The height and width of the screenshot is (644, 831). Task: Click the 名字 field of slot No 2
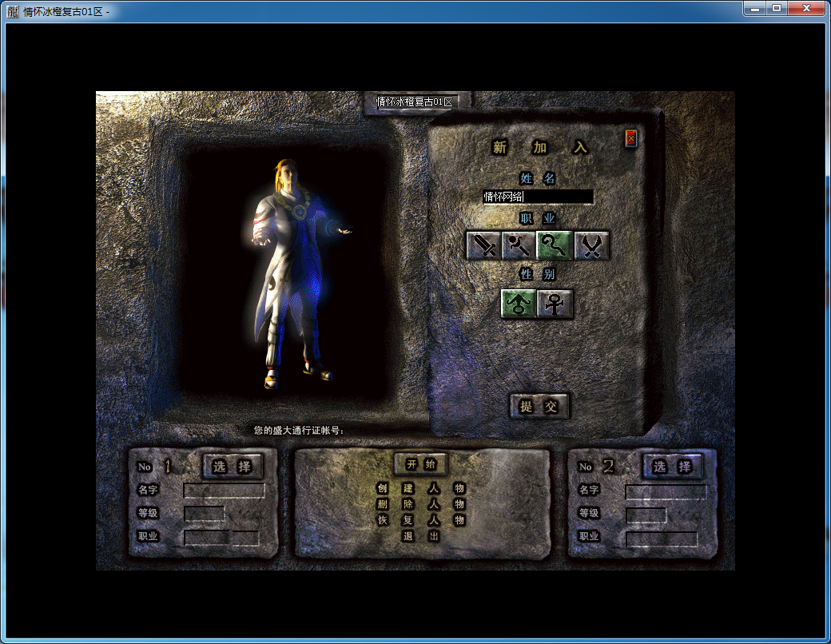666,492
